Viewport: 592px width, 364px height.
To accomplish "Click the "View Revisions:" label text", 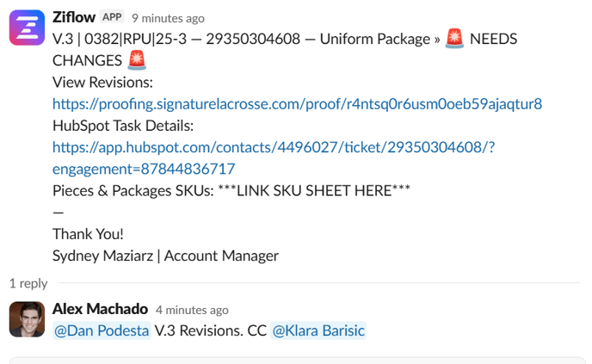I will coord(102,83).
